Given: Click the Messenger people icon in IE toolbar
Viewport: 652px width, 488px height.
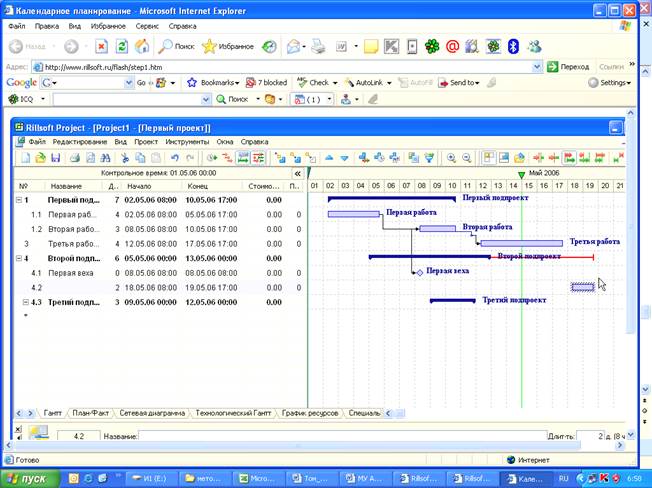Looking at the screenshot, I should 534,47.
